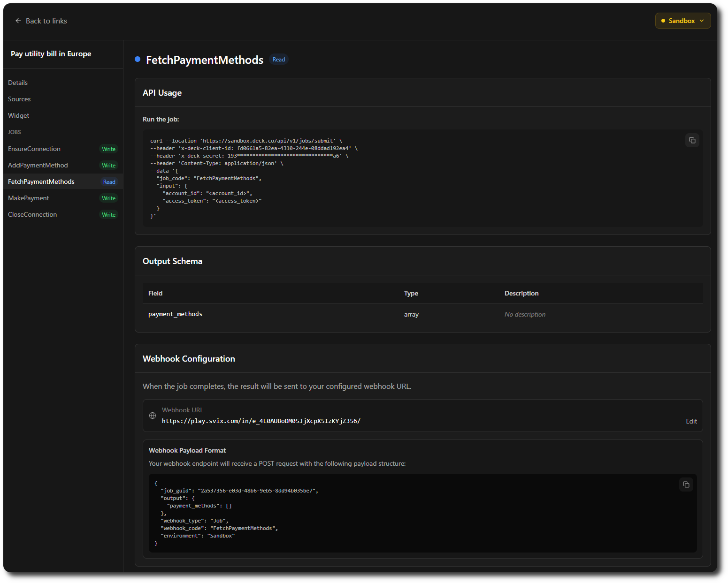
Task: Click the Description column header
Action: pos(521,293)
